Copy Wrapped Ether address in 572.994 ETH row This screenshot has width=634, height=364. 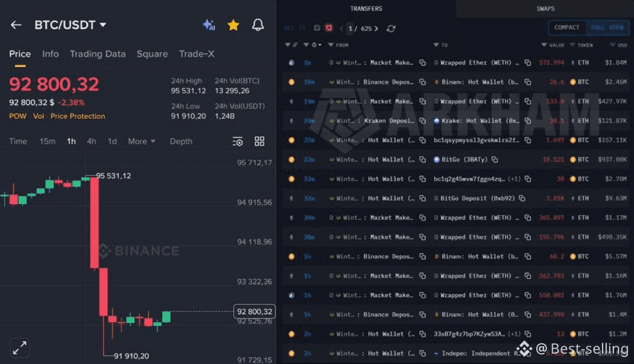[x=528, y=63]
